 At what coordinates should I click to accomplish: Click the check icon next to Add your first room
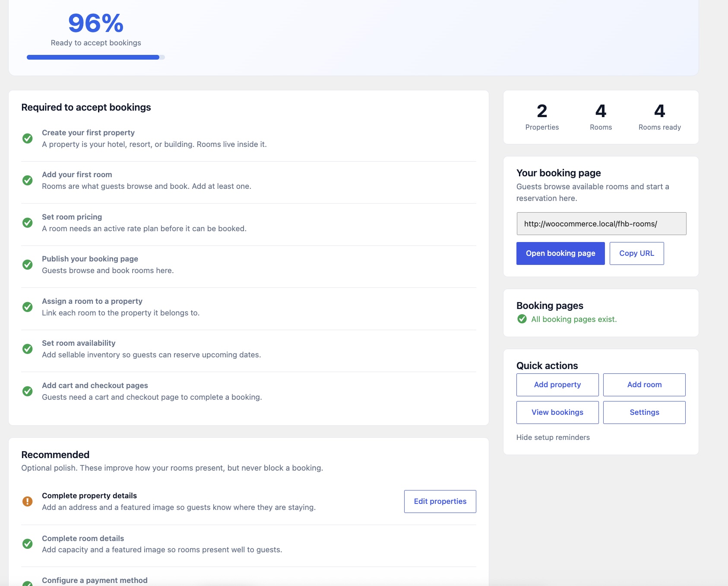click(x=27, y=180)
